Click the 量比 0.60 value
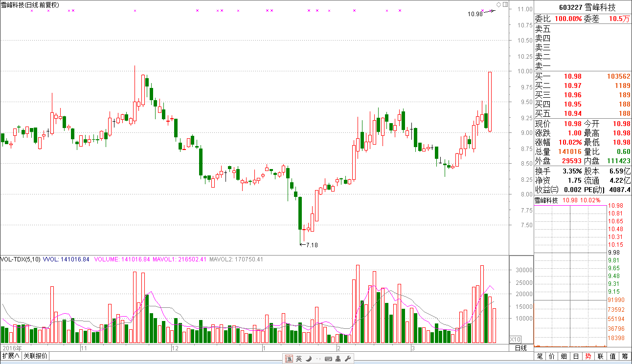 point(623,151)
